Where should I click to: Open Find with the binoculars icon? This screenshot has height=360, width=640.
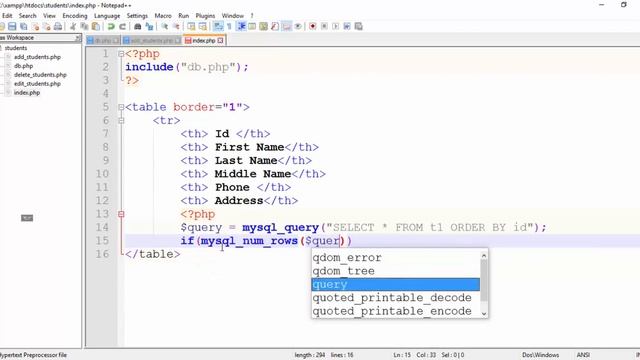click(x=138, y=27)
